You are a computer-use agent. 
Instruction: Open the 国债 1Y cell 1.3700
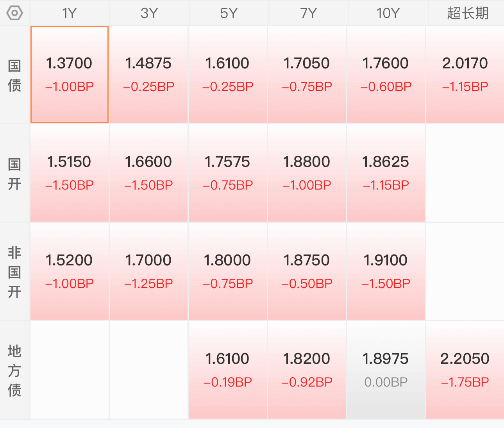pos(70,75)
